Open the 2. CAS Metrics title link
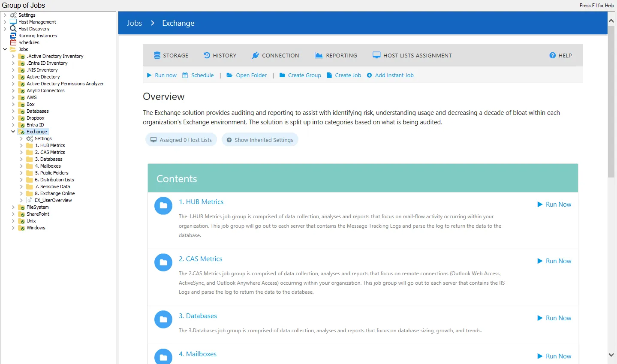 click(x=201, y=259)
